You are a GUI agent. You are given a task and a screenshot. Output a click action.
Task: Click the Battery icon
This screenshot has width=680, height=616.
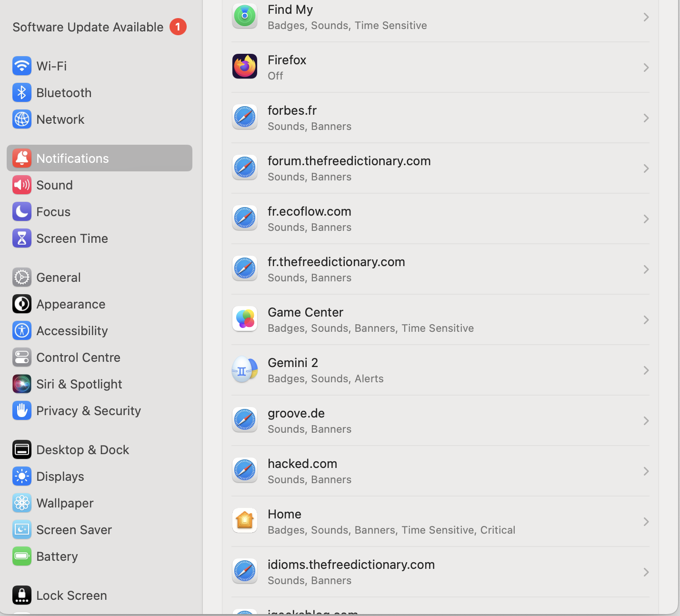(22, 556)
